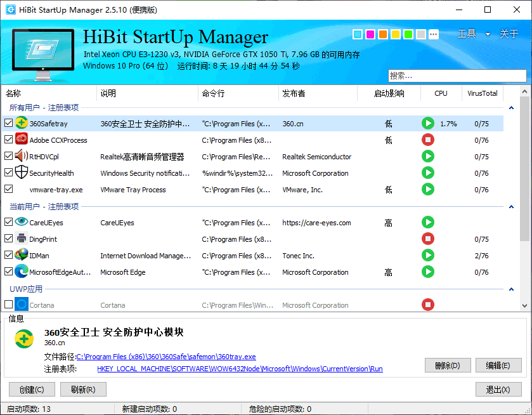Sort by 发布者 column header
This screenshot has height=415, width=532.
click(318, 93)
